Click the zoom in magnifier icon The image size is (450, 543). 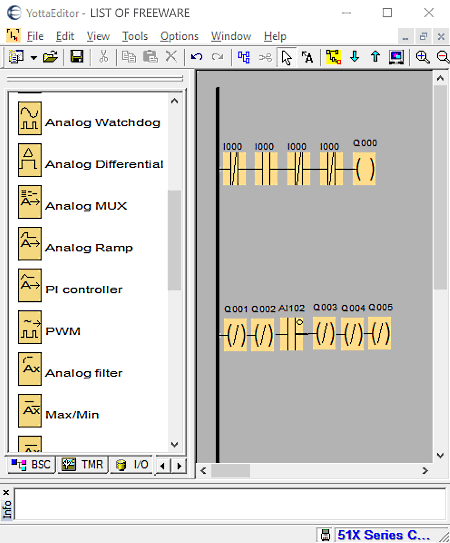pyautogui.click(x=423, y=57)
